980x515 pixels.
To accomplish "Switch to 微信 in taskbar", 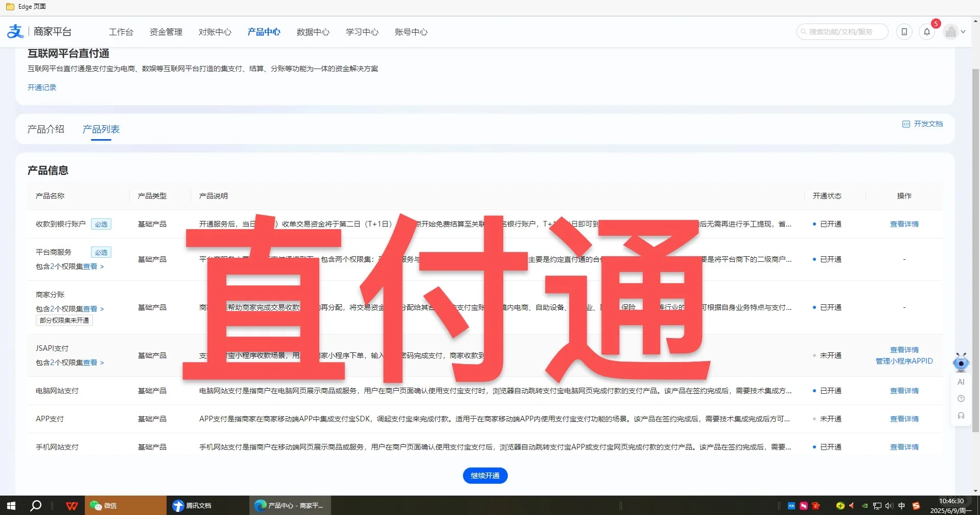I will (125, 506).
